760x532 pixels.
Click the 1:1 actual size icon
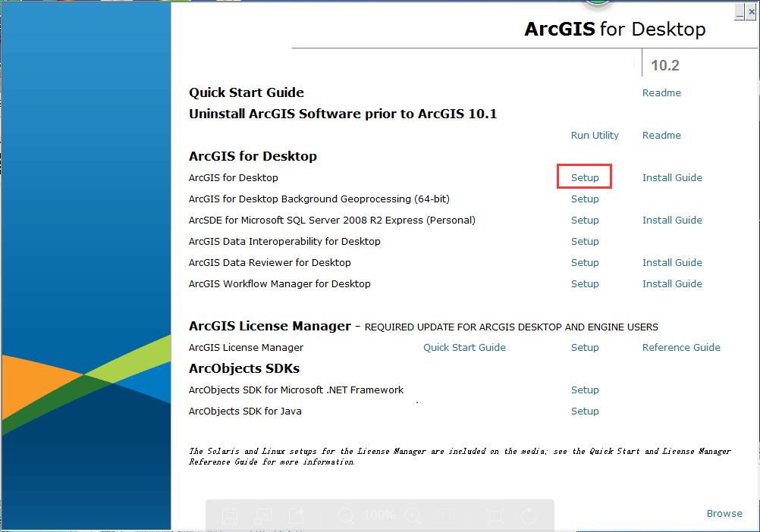click(447, 516)
